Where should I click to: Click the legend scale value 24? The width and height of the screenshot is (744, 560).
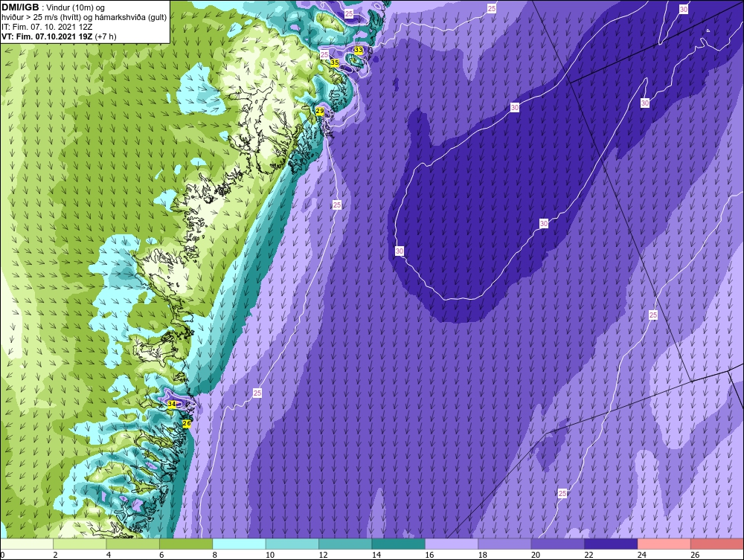642,555
